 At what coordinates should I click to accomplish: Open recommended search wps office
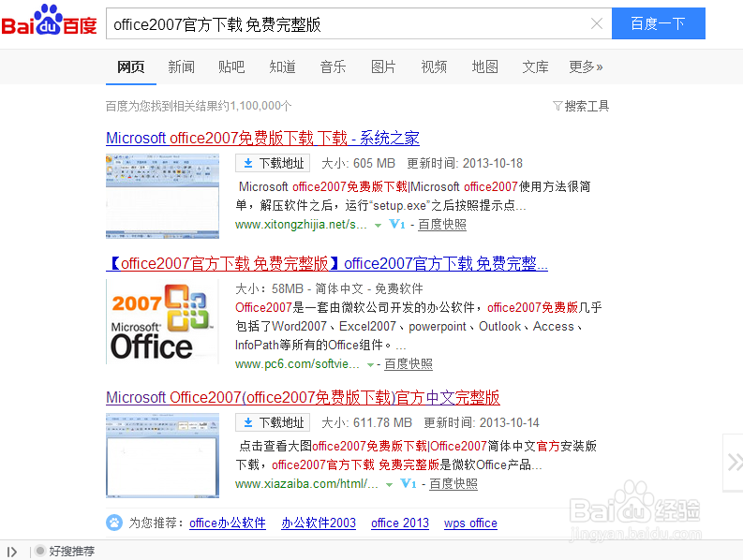[470, 523]
